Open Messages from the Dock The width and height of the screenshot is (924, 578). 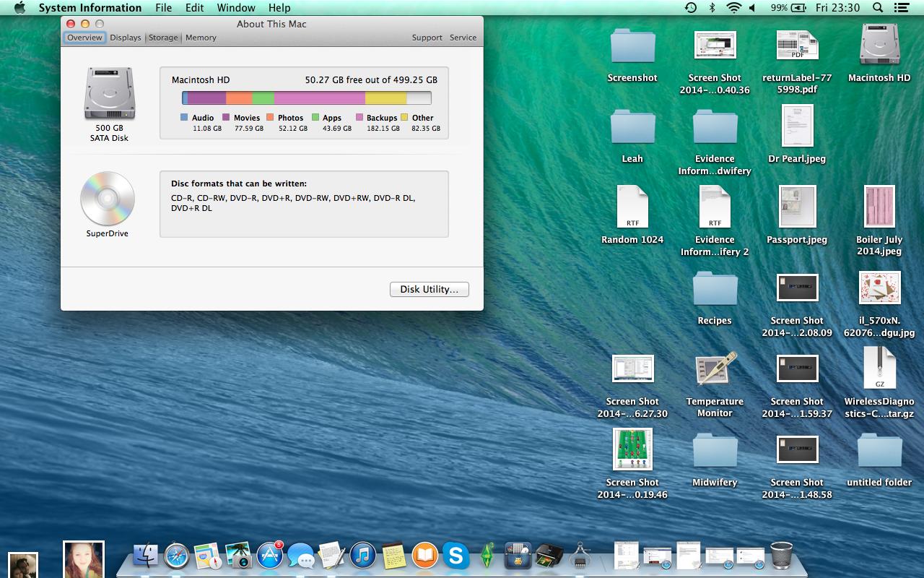[301, 556]
